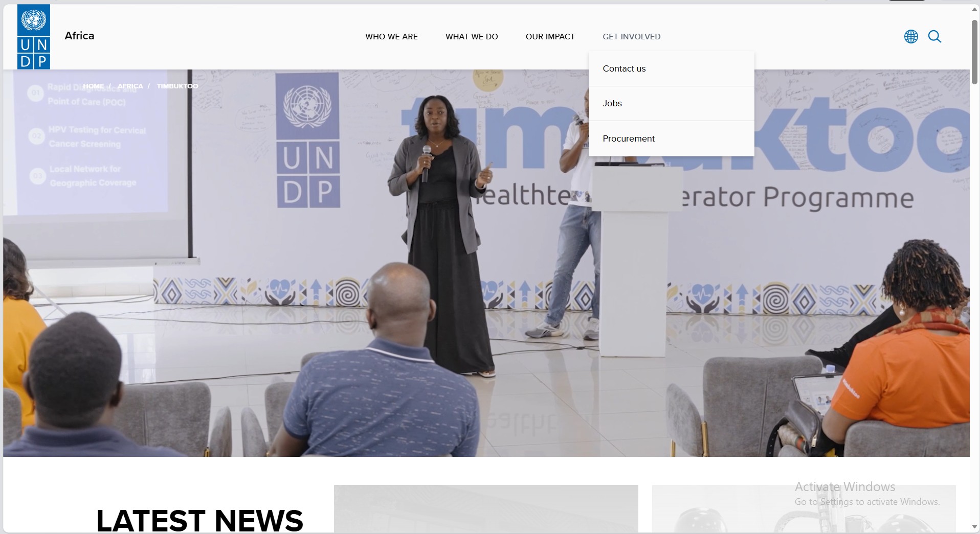Click the Timbuktoo hero banner video
Screen dimensions: 980x534
point(486,263)
